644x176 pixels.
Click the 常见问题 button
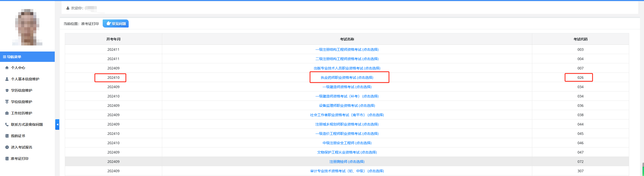tap(116, 23)
